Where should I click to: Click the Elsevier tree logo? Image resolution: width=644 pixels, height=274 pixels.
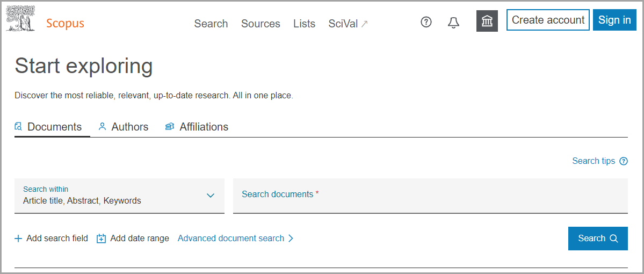click(x=20, y=19)
